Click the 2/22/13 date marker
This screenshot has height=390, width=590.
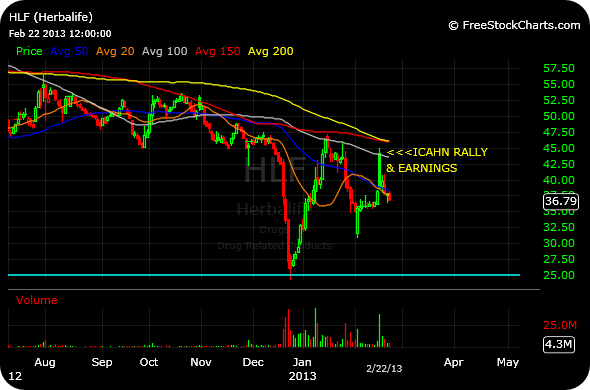384,369
